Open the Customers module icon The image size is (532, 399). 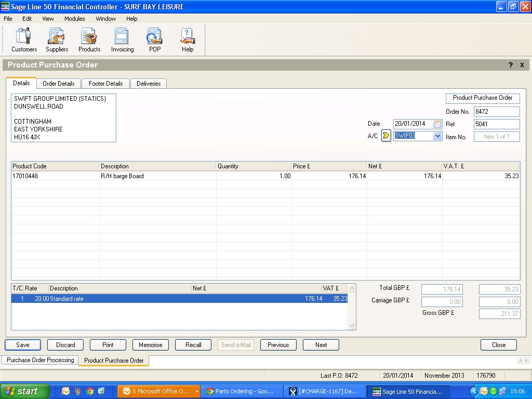[24, 40]
